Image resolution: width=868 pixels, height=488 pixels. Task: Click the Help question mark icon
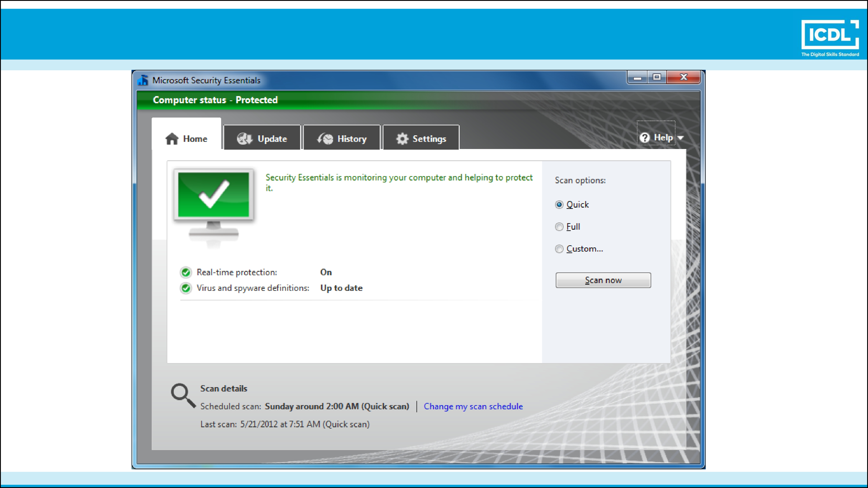coord(644,138)
